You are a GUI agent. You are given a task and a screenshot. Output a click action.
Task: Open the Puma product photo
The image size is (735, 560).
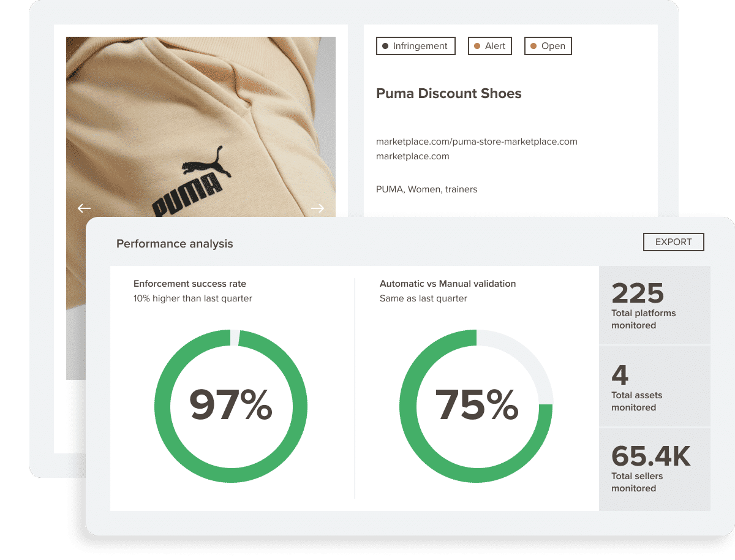pyautogui.click(x=201, y=127)
